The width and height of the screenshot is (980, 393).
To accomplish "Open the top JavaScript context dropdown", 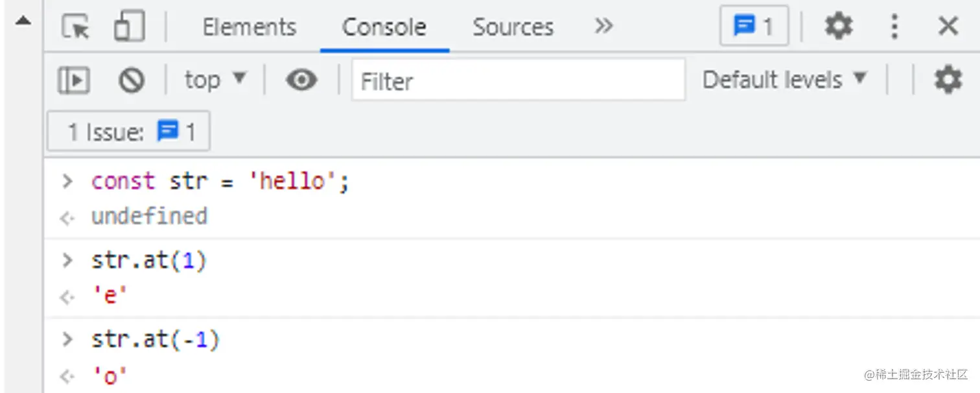I will (x=215, y=80).
